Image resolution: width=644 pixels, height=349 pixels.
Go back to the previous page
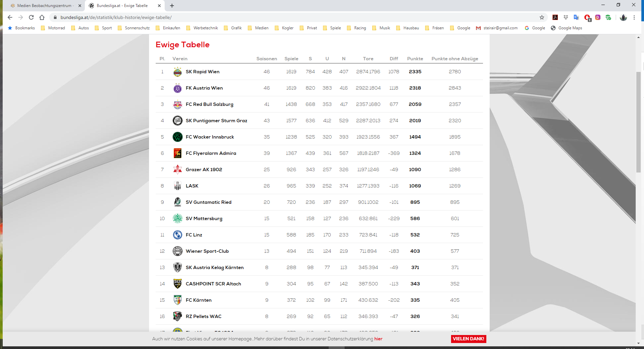(x=10, y=17)
